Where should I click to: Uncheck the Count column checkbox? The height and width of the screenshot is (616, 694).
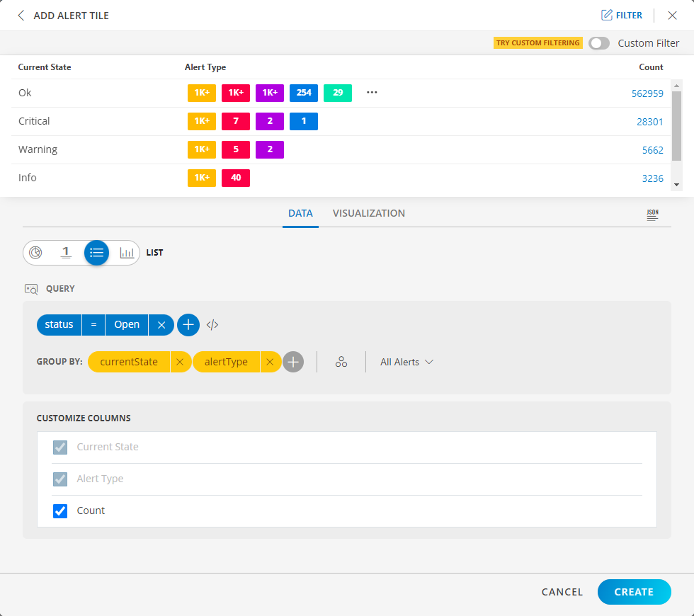pyautogui.click(x=61, y=511)
